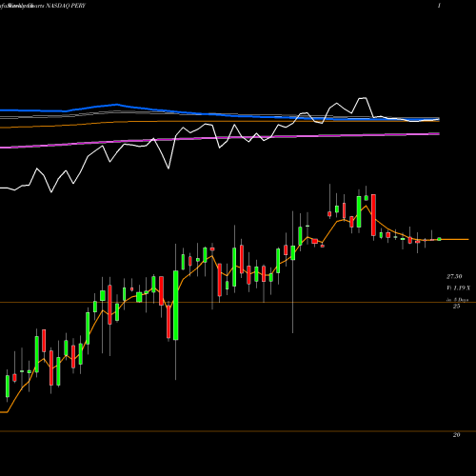Viewport: 476px width, 476px height.
Task: Click the 25 price axis label
Action: point(456,307)
